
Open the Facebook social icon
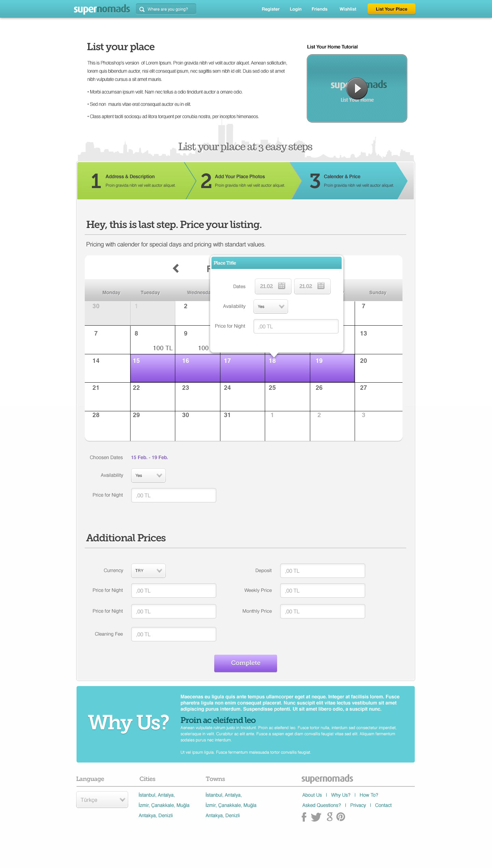[x=304, y=817]
